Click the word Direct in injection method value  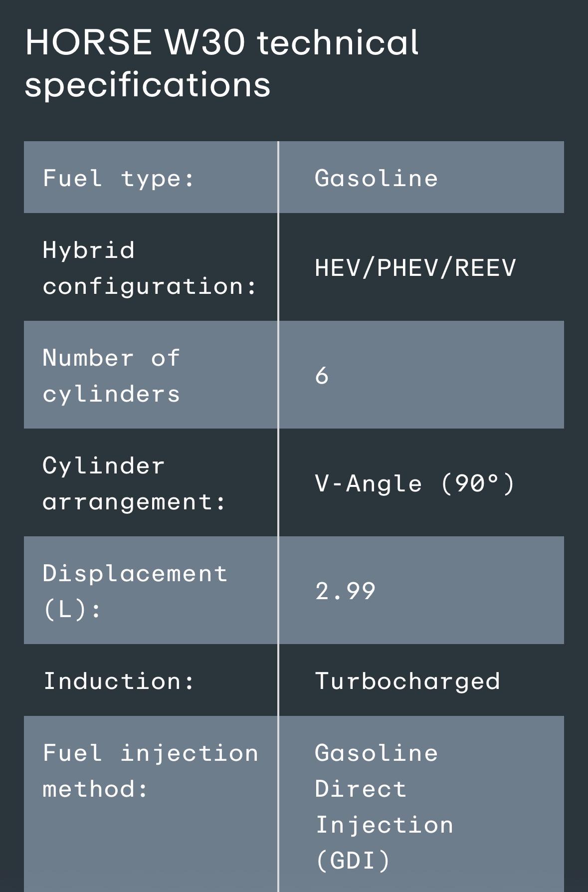(x=361, y=789)
